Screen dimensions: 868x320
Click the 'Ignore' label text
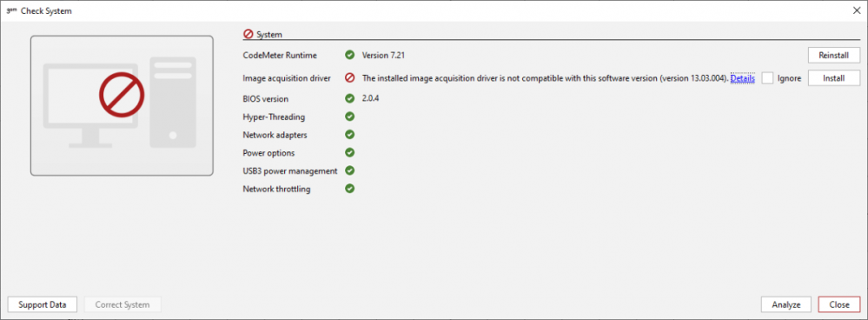(790, 78)
